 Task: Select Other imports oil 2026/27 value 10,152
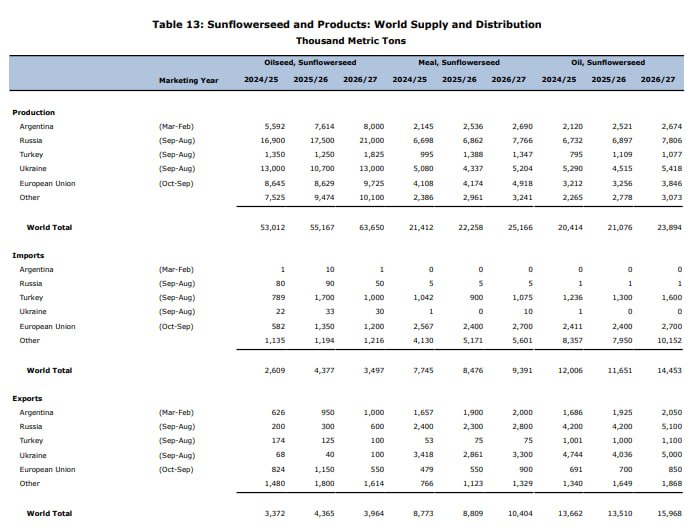pyautogui.click(x=669, y=340)
